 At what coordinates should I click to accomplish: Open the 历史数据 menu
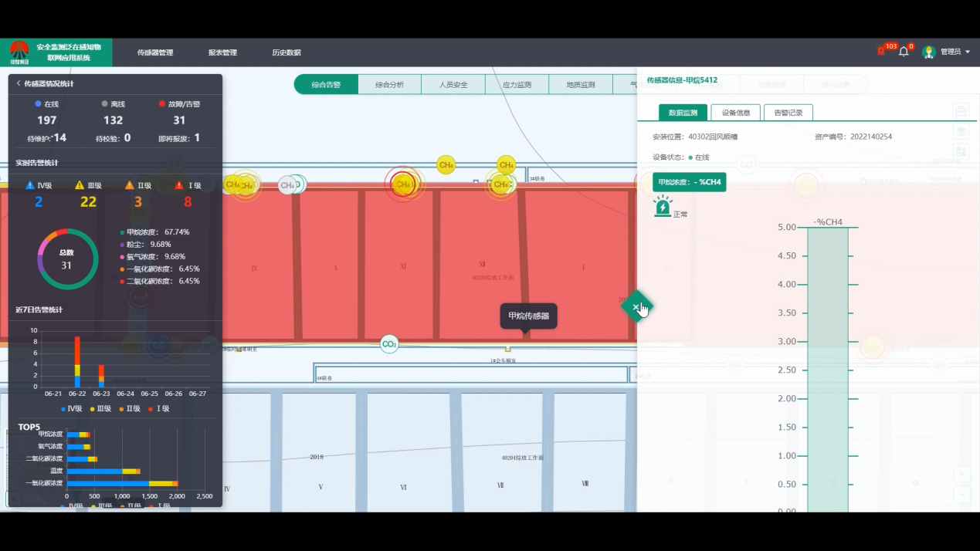pyautogui.click(x=287, y=52)
